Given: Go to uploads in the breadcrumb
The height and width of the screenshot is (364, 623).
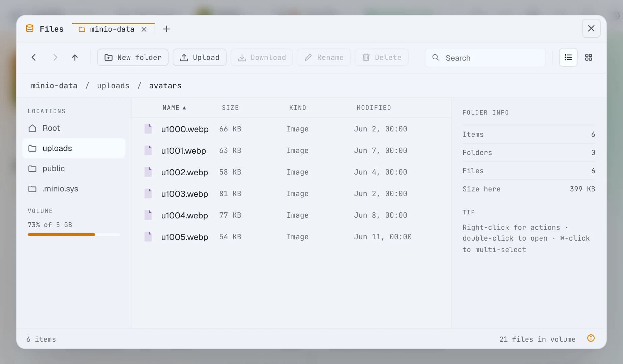Looking at the screenshot, I should [113, 86].
